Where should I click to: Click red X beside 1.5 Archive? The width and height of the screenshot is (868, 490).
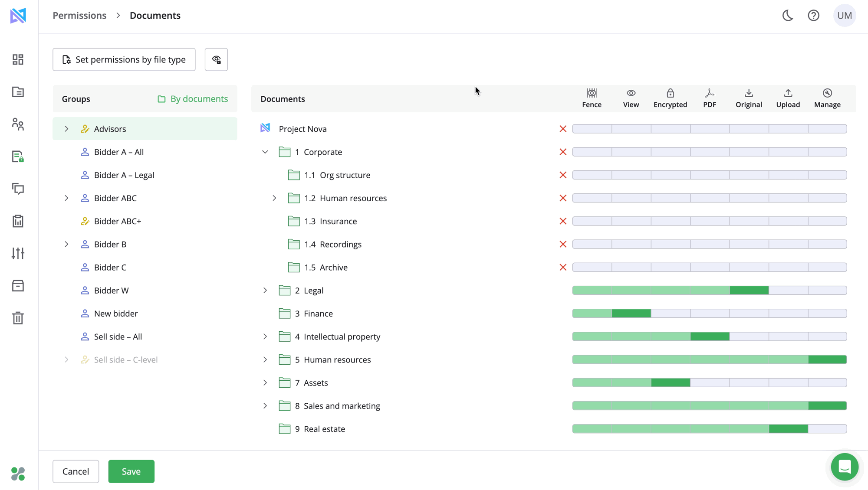563,268
